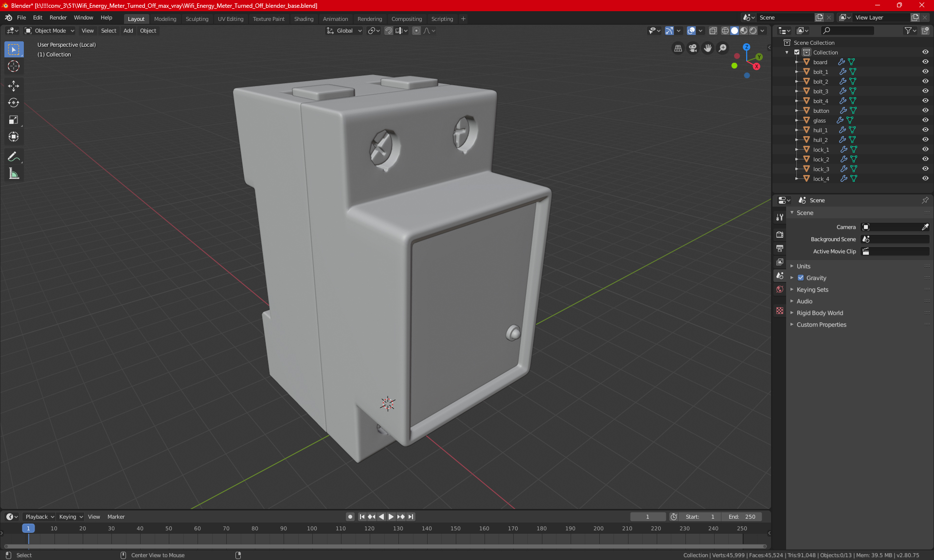Click the Rotate tool icon

[x=13, y=101]
